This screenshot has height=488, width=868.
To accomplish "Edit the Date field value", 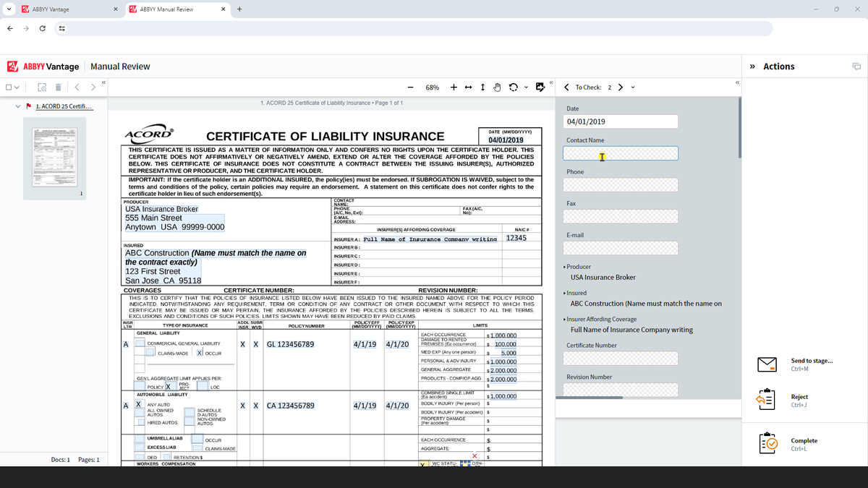I will pos(621,121).
